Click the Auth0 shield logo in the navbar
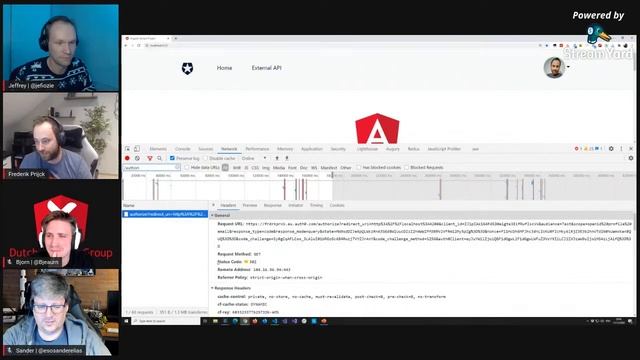Screen dimensions: 640x360 point(187,69)
